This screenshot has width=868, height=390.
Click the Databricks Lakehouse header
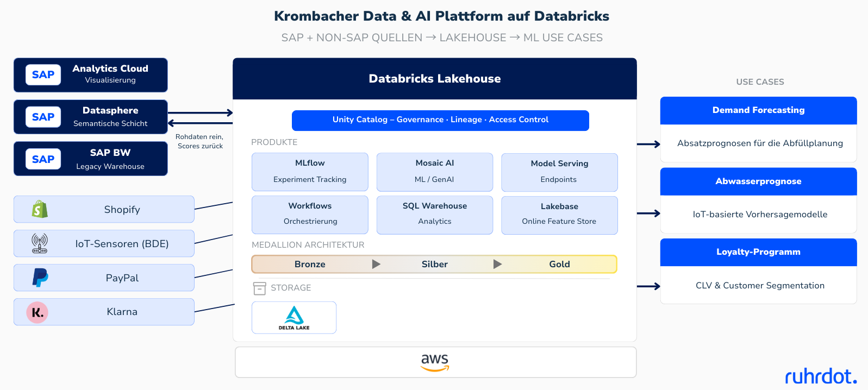click(435, 79)
